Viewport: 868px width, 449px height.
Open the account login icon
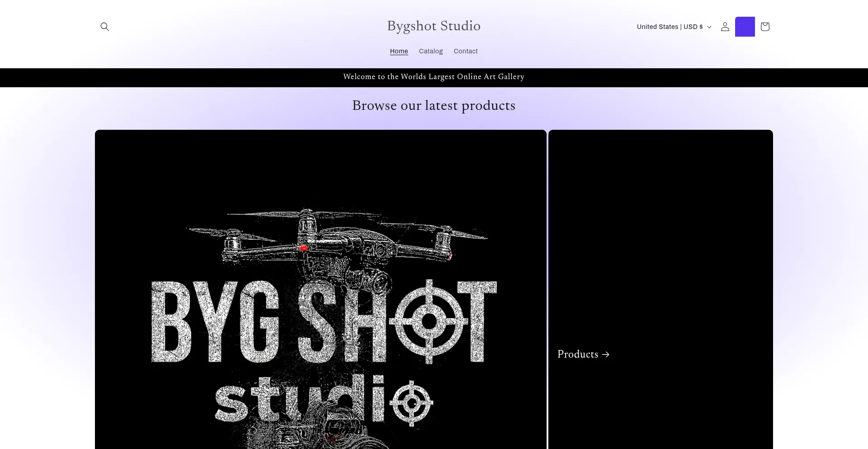725,27
